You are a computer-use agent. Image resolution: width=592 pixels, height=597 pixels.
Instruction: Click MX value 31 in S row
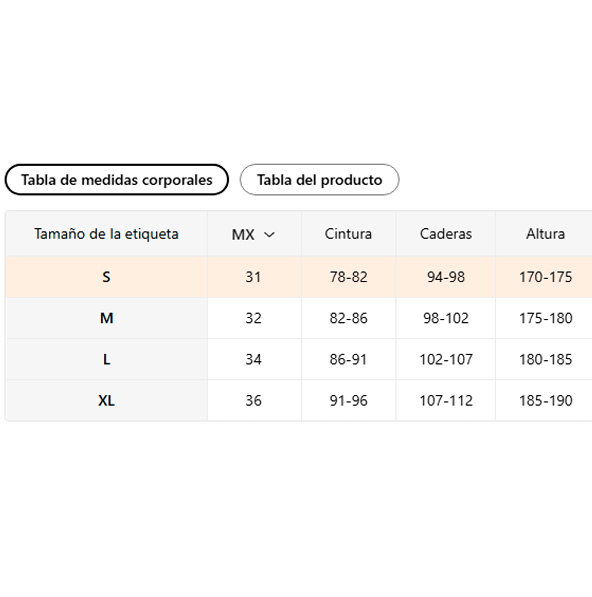254,277
